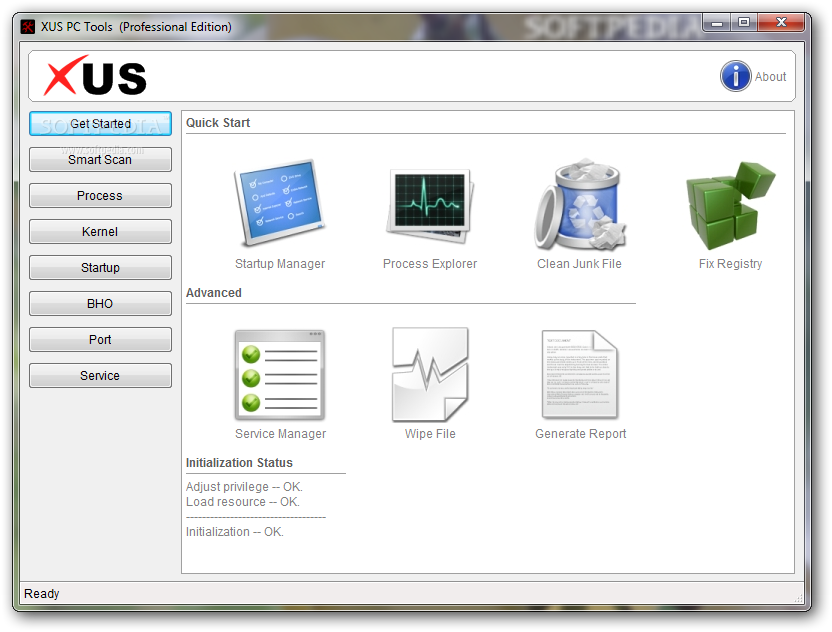
Task: Open the Service sidebar section
Action: click(x=100, y=376)
